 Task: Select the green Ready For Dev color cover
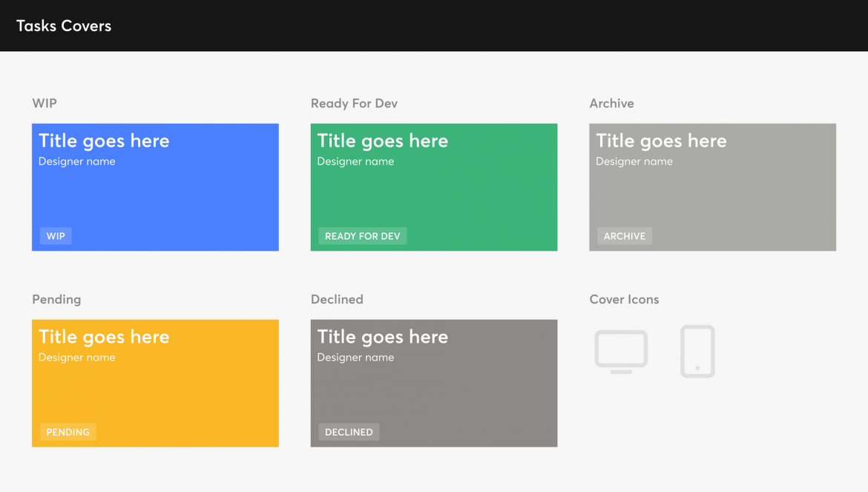tap(434, 187)
